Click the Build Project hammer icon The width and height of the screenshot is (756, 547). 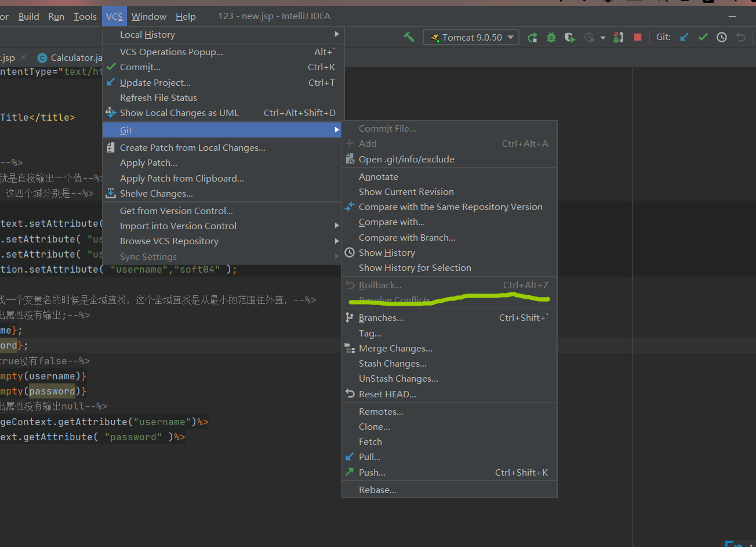coord(409,37)
